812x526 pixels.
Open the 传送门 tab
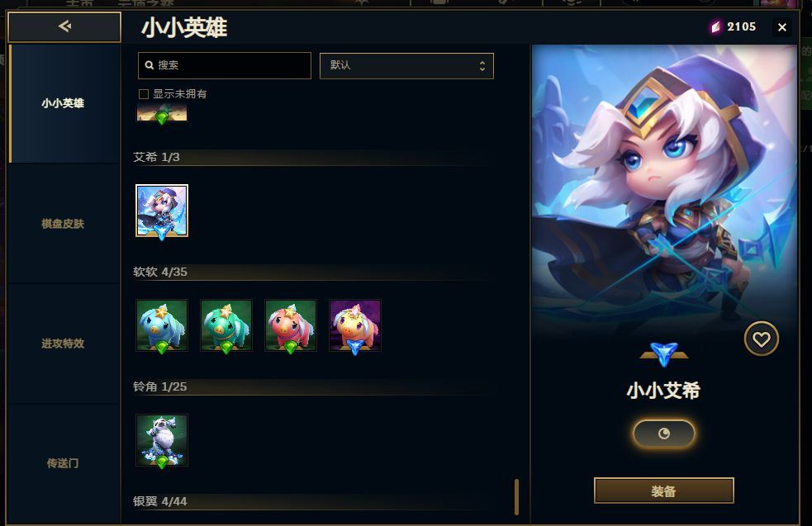[x=63, y=463]
